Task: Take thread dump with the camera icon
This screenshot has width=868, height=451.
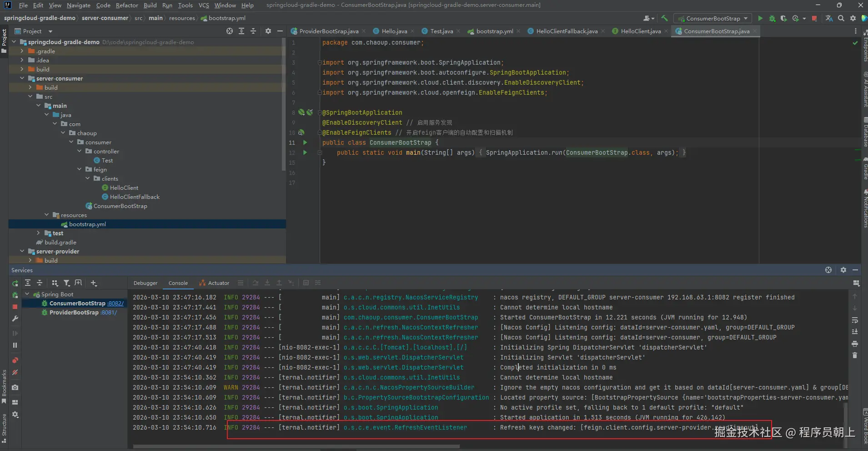Action: point(15,387)
